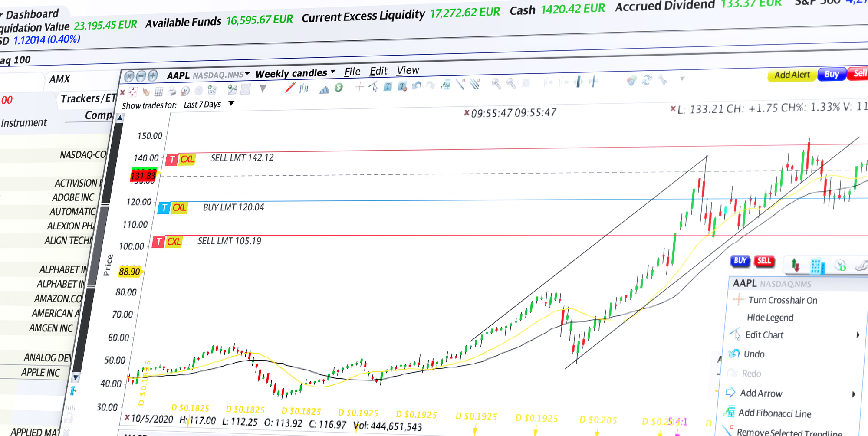The width and height of the screenshot is (868, 436).
Task: Click the single trendline remove icon
Action: pos(460,84)
